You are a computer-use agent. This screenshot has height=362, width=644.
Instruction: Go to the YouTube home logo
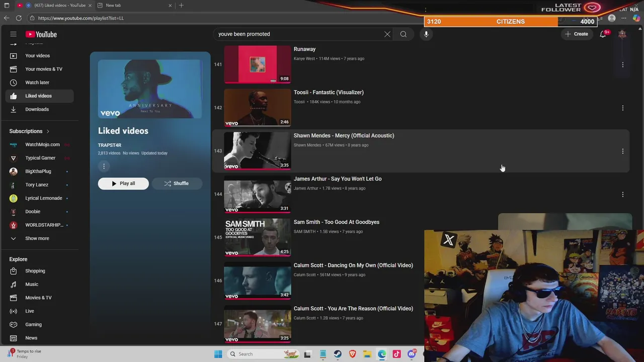41,34
